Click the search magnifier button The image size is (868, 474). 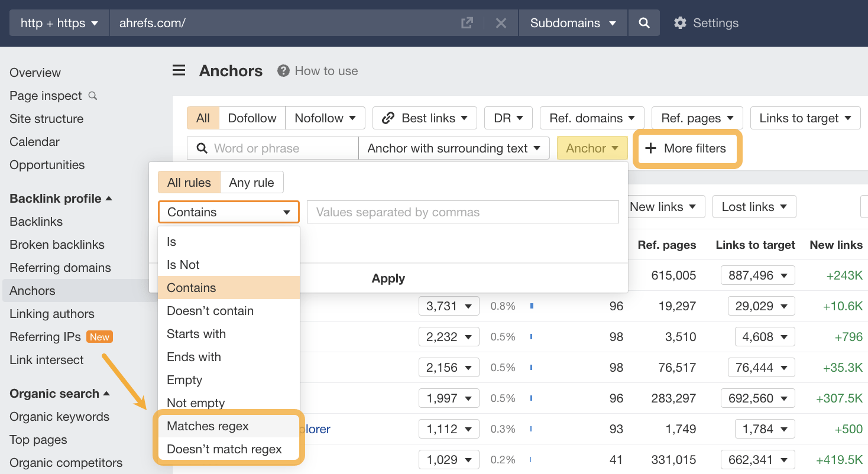pyautogui.click(x=644, y=23)
